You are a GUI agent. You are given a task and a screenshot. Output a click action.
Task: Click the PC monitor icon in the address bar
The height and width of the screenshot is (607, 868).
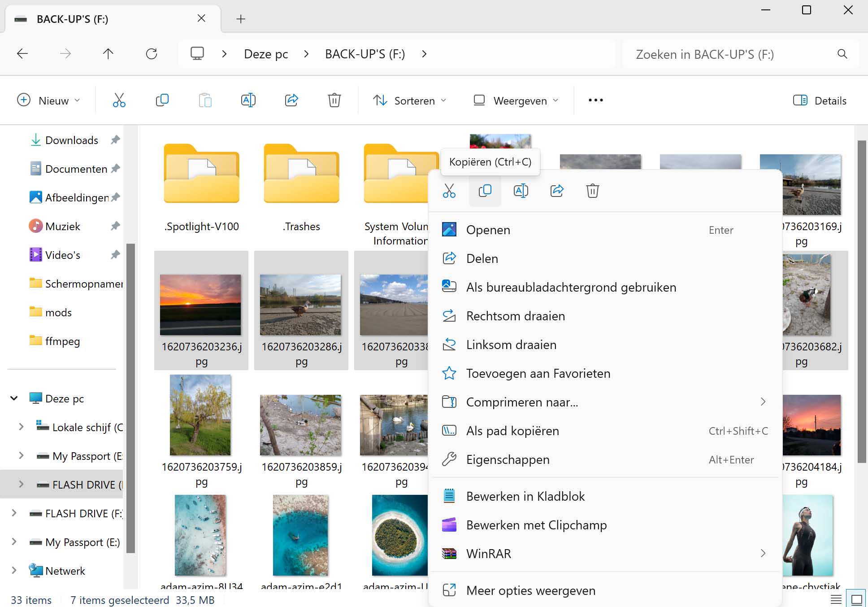pyautogui.click(x=197, y=53)
